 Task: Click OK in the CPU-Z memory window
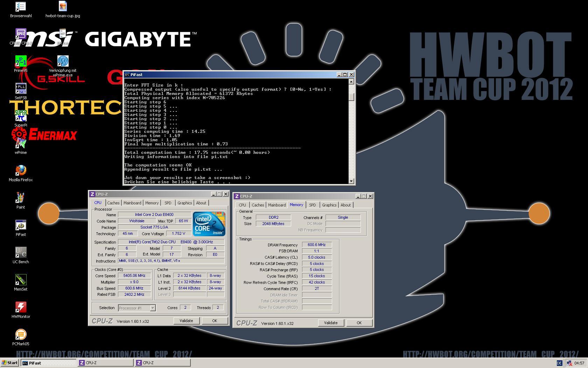pos(359,323)
